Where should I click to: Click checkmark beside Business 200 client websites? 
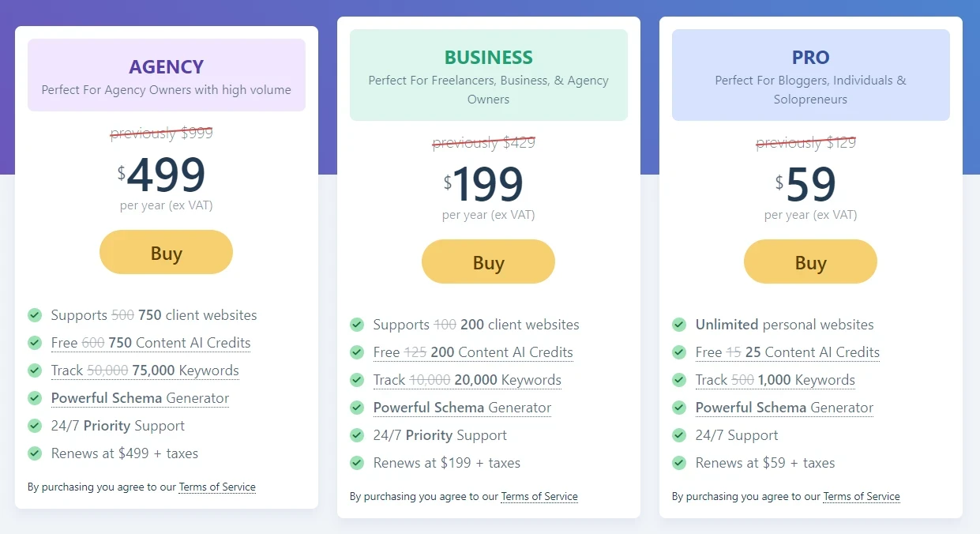click(357, 325)
